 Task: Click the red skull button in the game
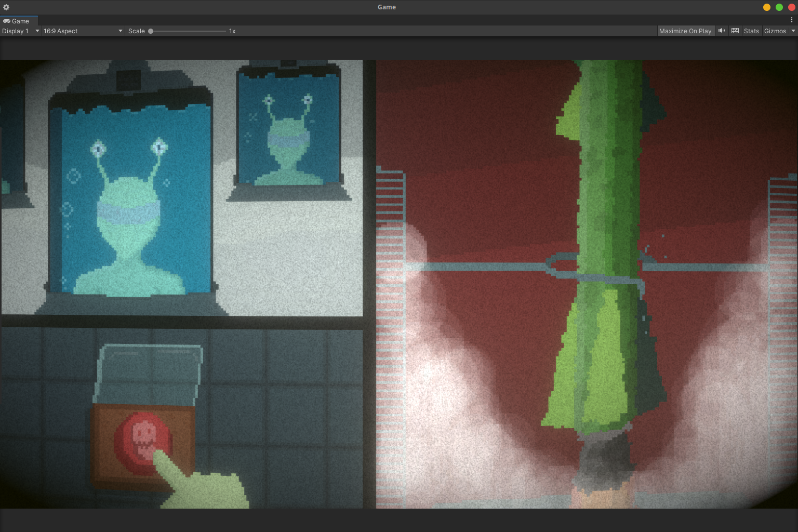point(142,442)
